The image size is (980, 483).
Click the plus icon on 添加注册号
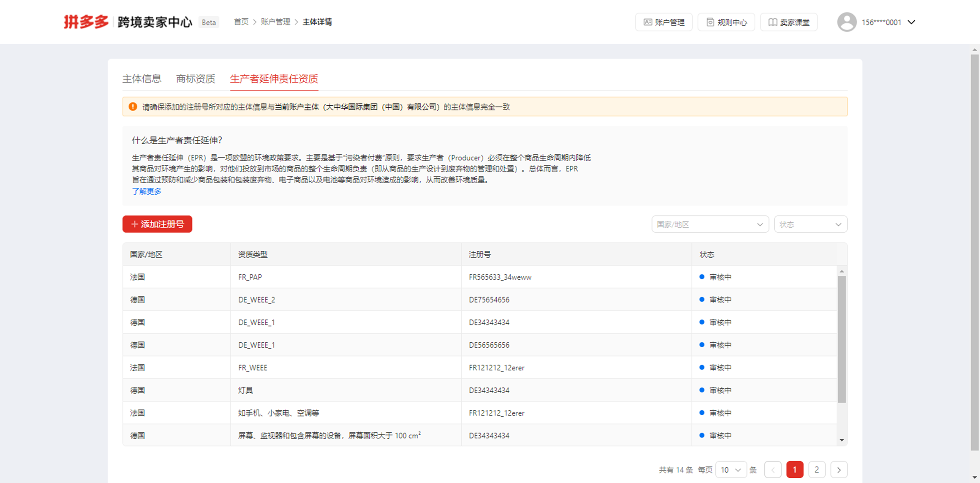pyautogui.click(x=135, y=225)
